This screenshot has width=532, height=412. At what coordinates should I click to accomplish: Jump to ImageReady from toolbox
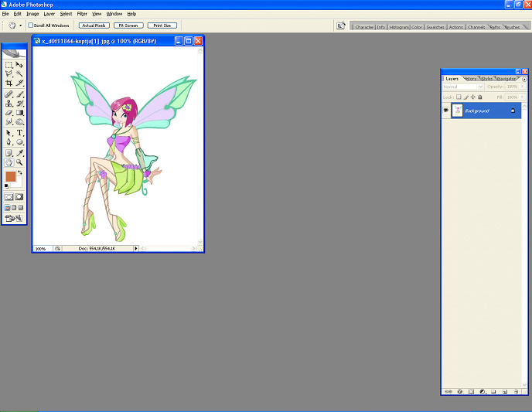click(x=14, y=219)
